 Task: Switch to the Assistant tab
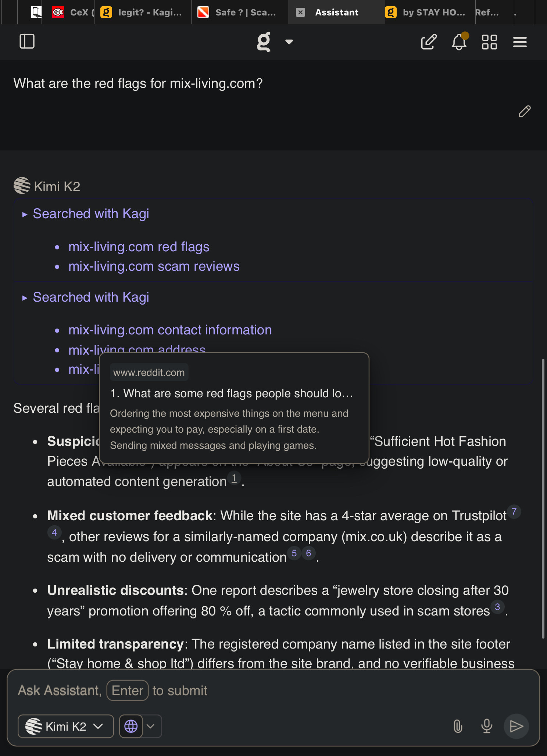click(x=336, y=13)
